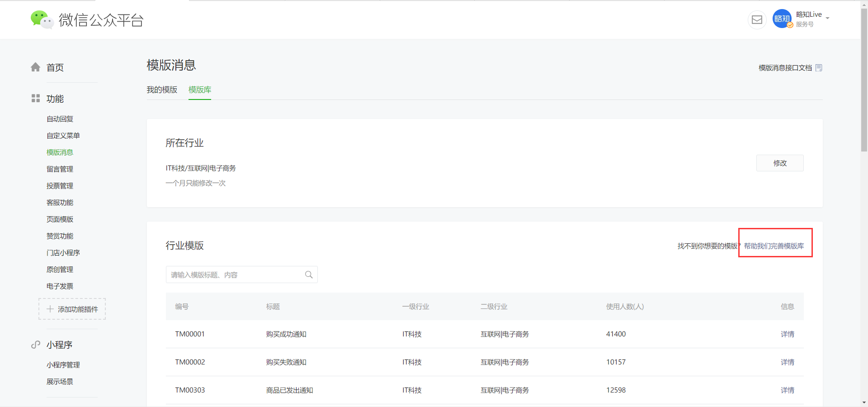The image size is (868, 407).
Task: Click 购买成功通知 title cell
Action: pyautogui.click(x=286, y=334)
